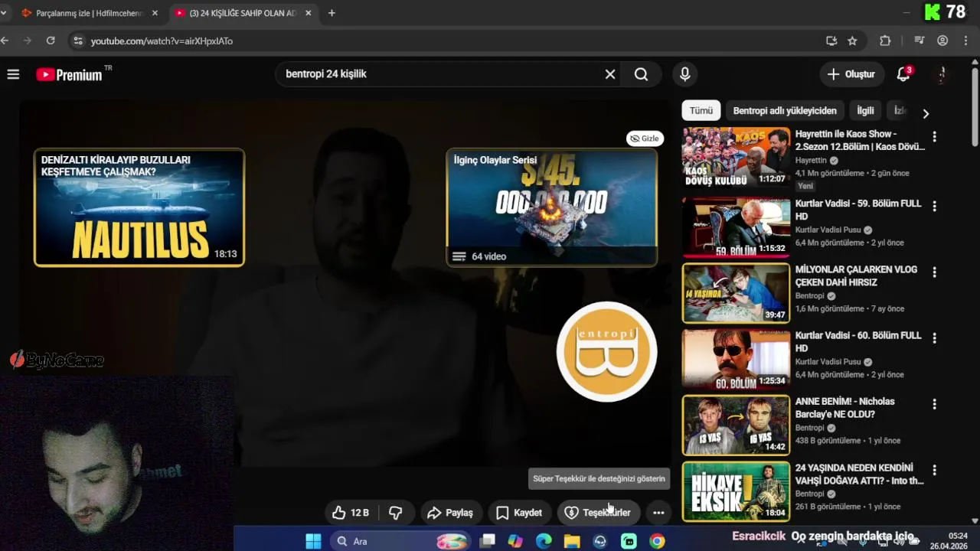Open options for ANNE BENİM video

(934, 403)
